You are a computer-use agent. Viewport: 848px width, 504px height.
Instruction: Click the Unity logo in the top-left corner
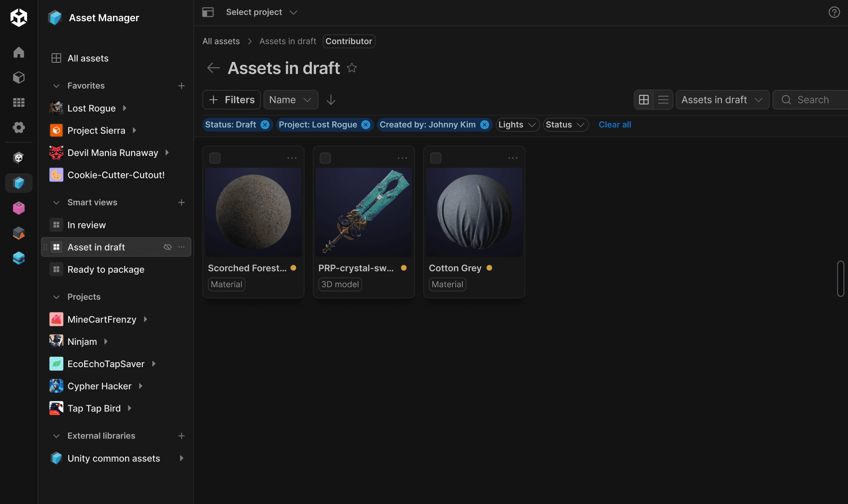point(19,18)
